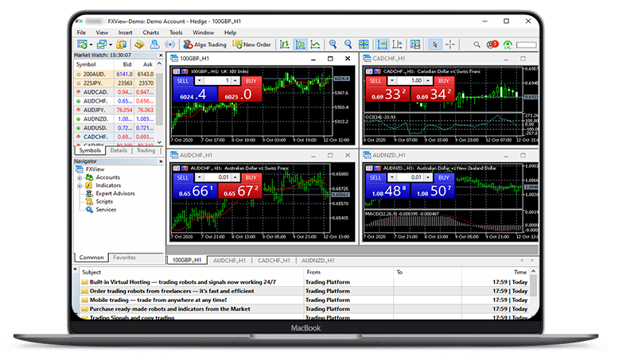This screenshot has width=619, height=364.
Task: Click SELL on CADCHF chart
Action: [376, 81]
